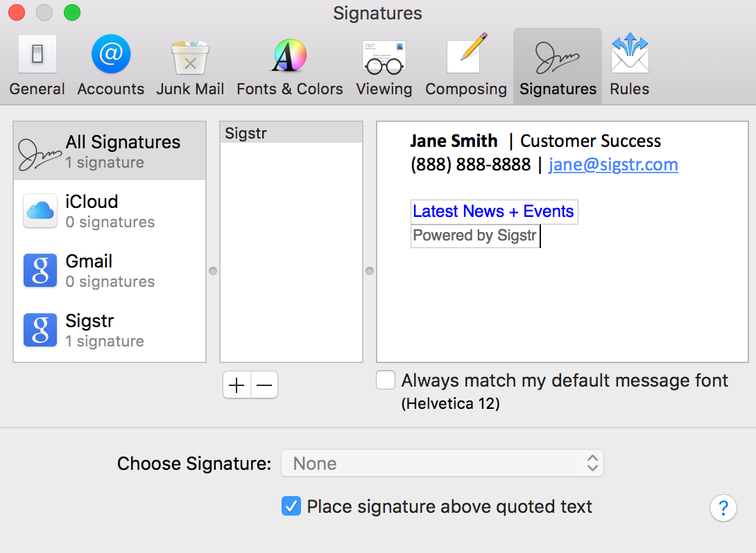Select the iCloud 0 signatures row
This screenshot has width=756, height=553.
pyautogui.click(x=110, y=211)
